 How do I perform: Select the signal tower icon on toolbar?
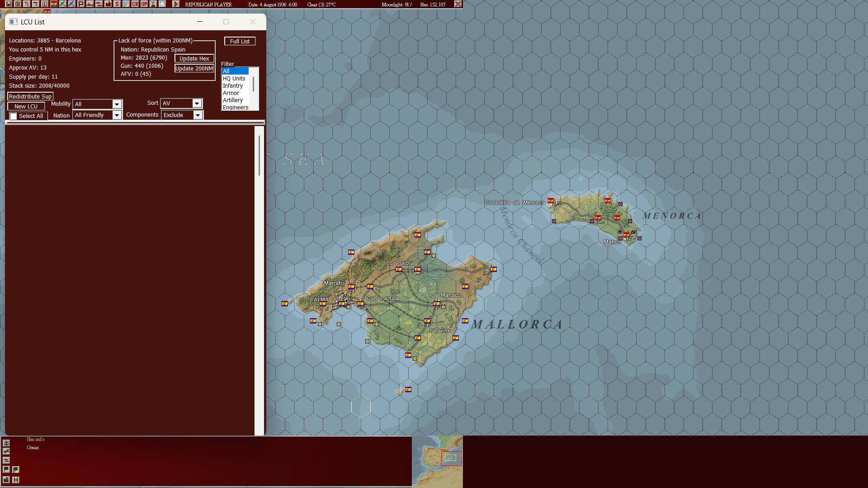pyautogui.click(x=153, y=4)
